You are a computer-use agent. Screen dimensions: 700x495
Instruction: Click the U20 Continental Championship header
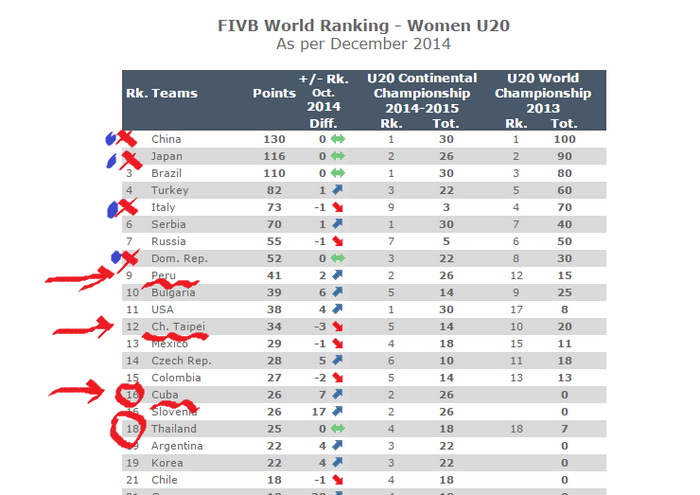coord(422,93)
